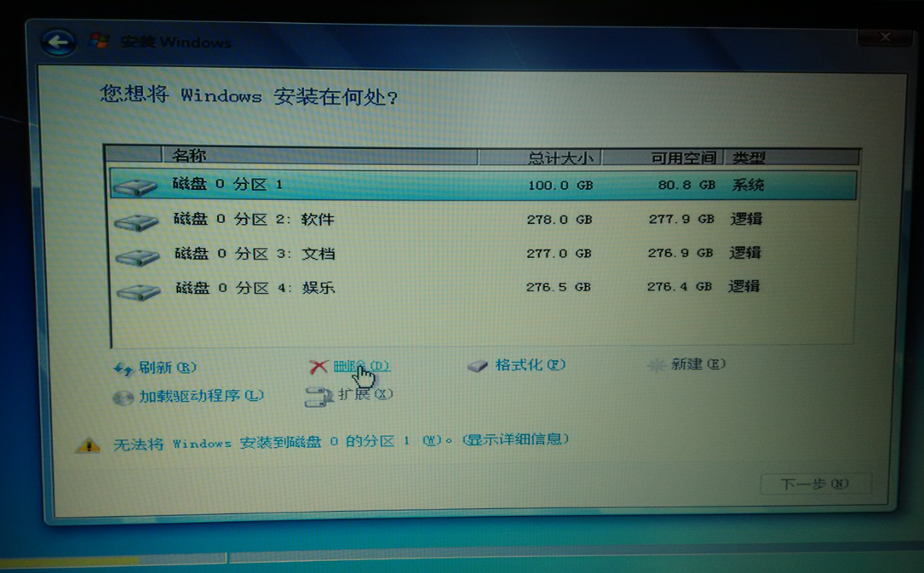Refresh the list via 刷新(R)
Image resolution: width=924 pixels, height=573 pixels.
coord(168,368)
